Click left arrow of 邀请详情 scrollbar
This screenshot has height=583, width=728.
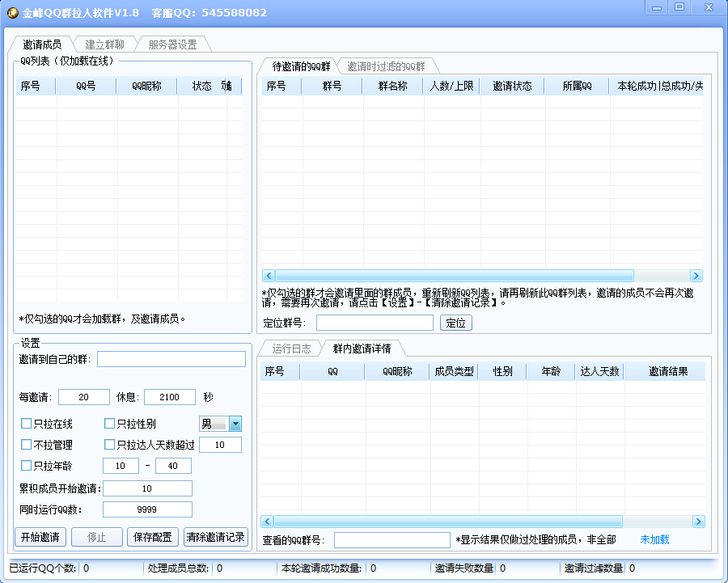coord(267,522)
